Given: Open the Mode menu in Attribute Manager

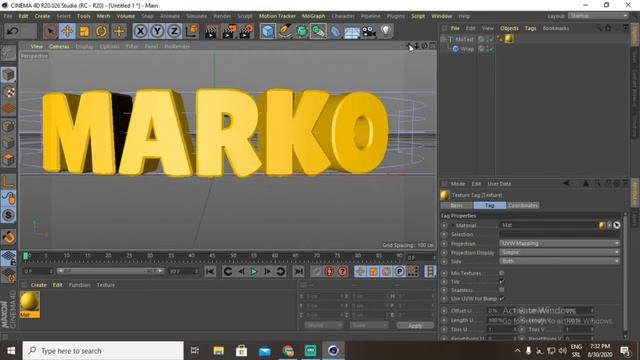Looking at the screenshot, I should 458,184.
